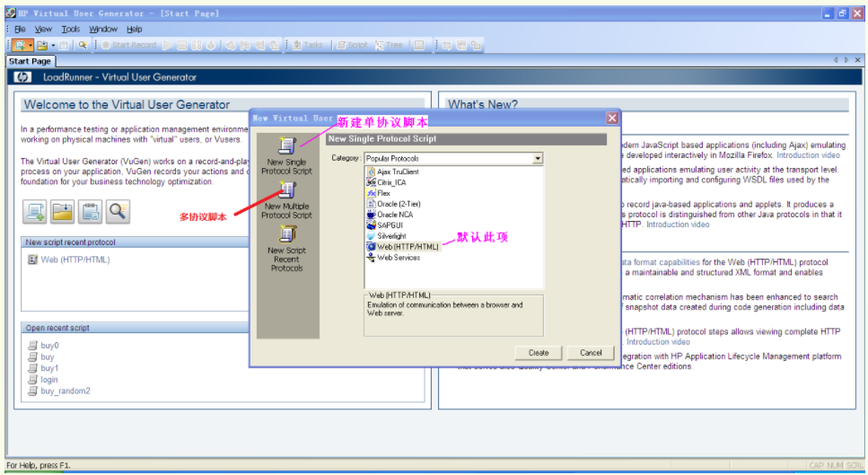Click the tab scroll left arrow
Viewport: 868px width, 475px height.
pos(836,60)
